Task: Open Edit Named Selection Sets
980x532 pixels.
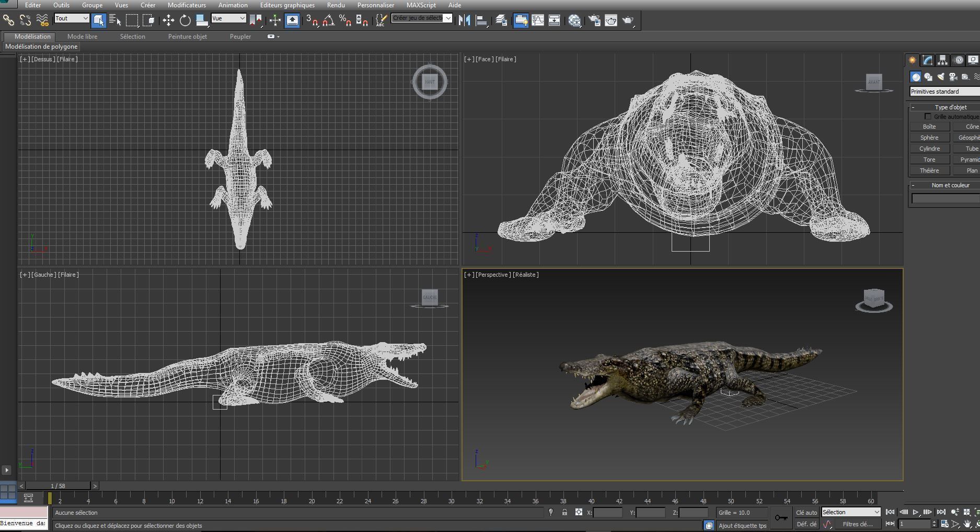Action: pos(382,20)
